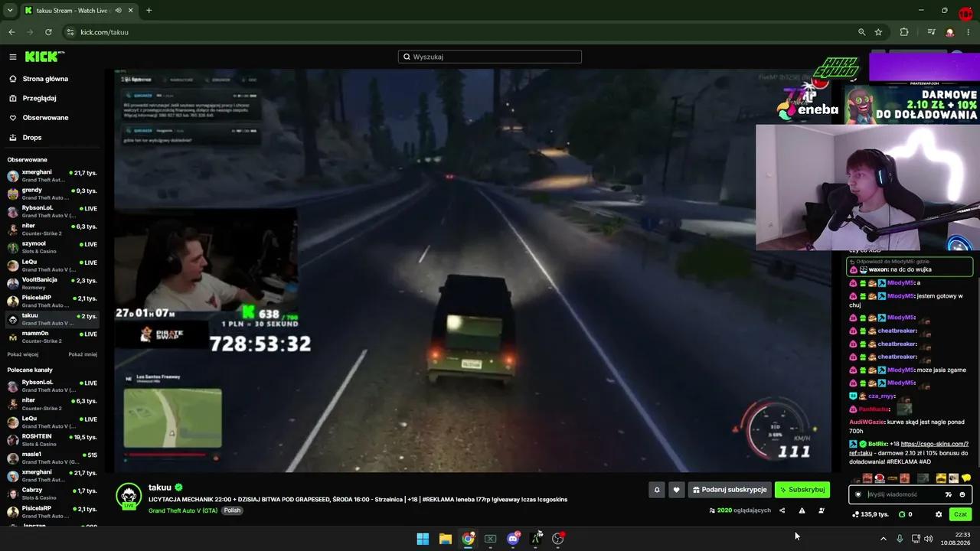Click the sparkle icon in chat input

tap(949, 494)
